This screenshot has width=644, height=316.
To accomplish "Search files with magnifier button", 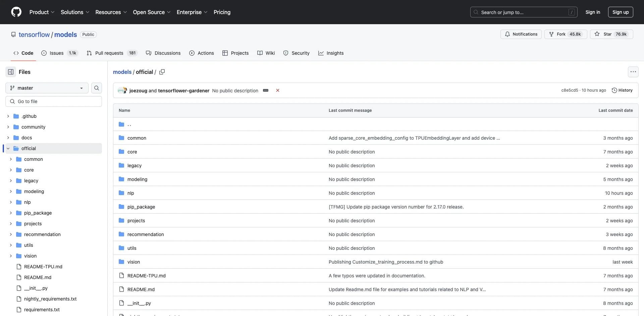I will click(97, 88).
